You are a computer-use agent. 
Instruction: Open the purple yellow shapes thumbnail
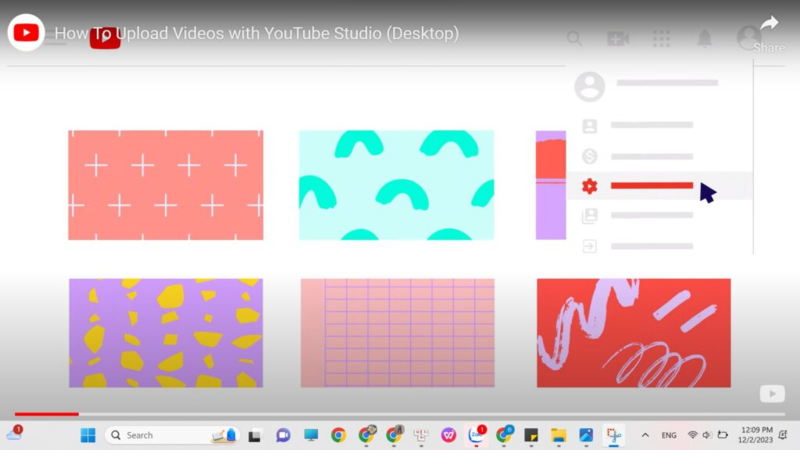point(166,333)
